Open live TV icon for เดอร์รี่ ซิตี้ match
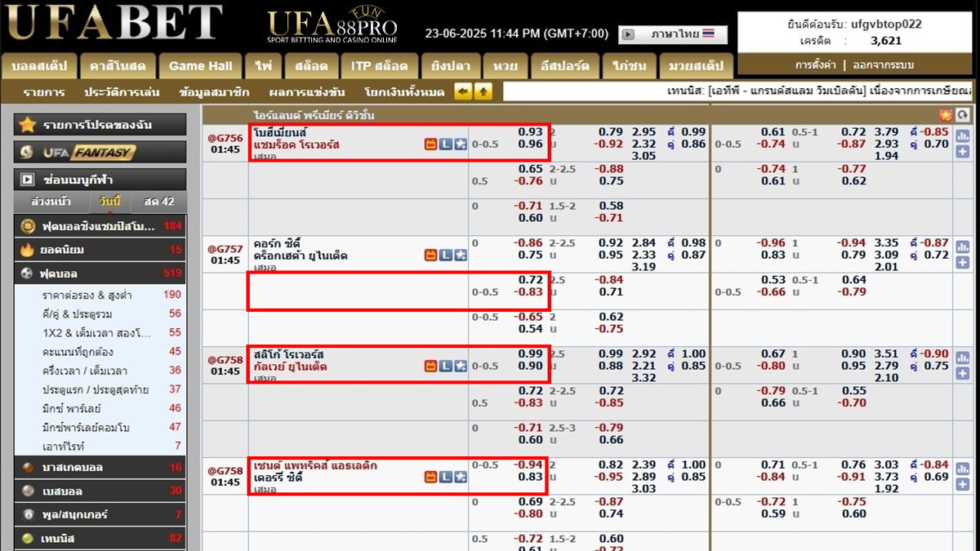The image size is (980, 551). 430,477
